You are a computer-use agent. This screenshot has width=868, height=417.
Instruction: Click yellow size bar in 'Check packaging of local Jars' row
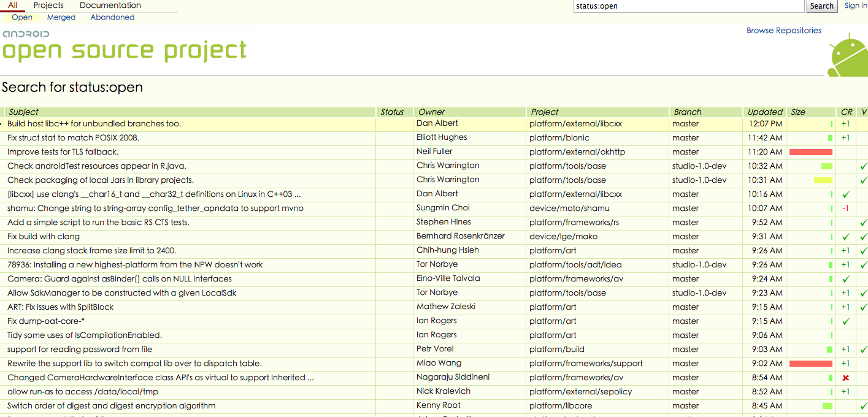(823, 180)
